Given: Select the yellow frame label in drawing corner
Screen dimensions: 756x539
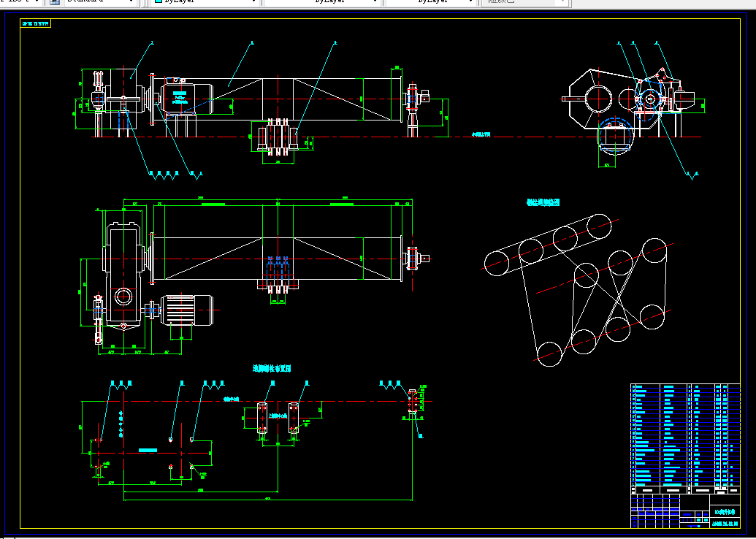Looking at the screenshot, I should tap(36, 23).
